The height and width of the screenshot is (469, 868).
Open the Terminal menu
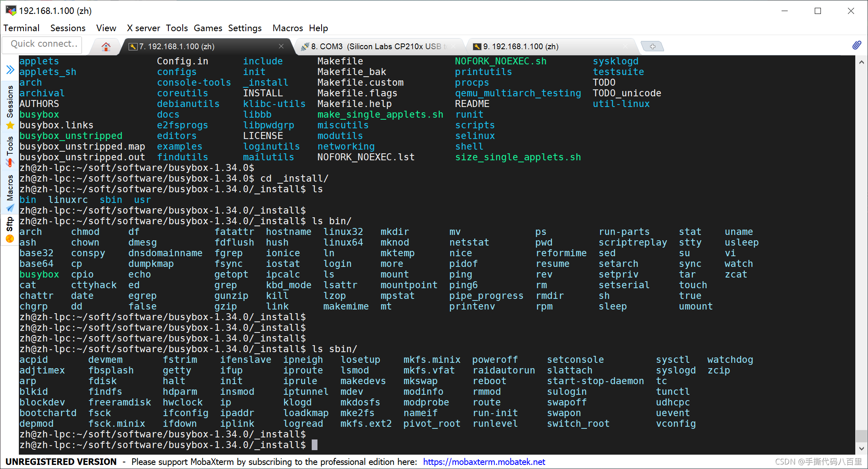(21, 28)
